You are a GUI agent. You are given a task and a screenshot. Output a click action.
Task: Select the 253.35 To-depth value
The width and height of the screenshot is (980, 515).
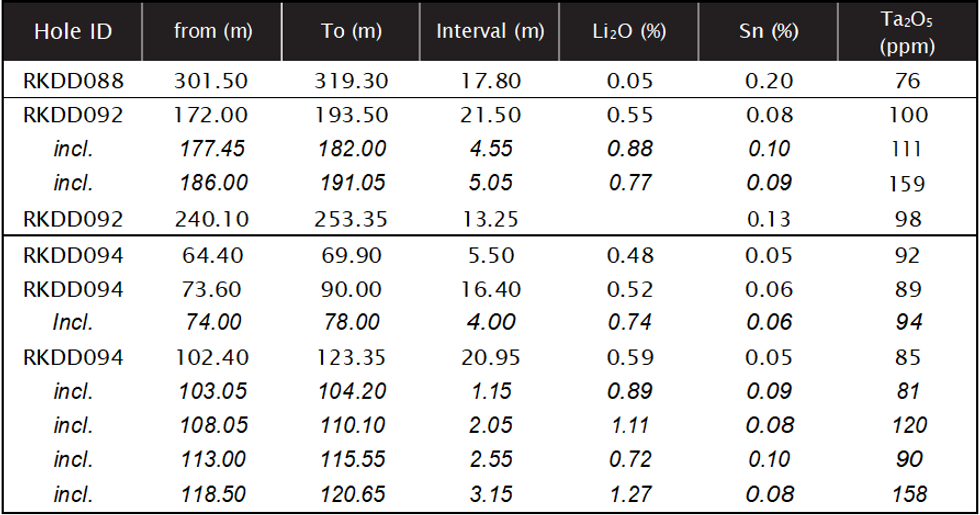pos(351,219)
